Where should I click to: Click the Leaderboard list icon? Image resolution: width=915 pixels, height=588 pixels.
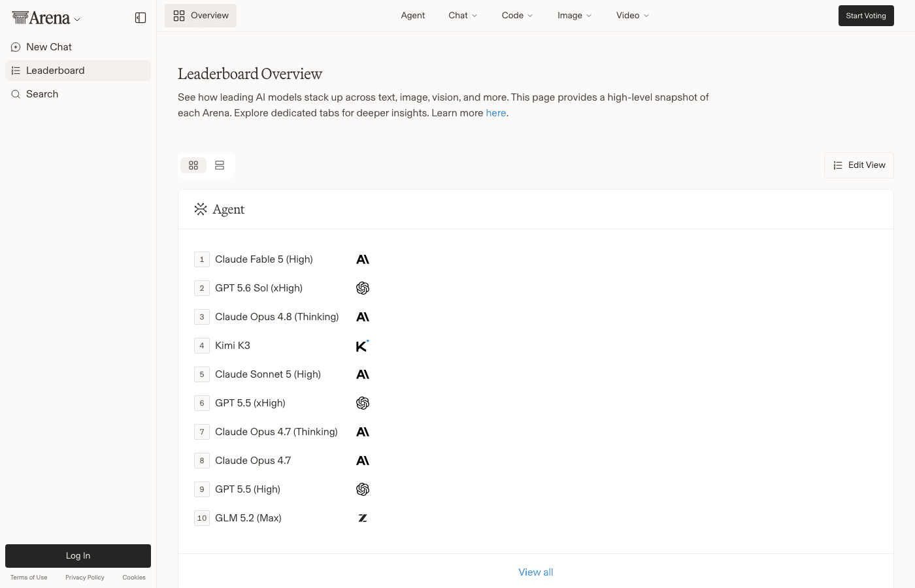point(16,71)
